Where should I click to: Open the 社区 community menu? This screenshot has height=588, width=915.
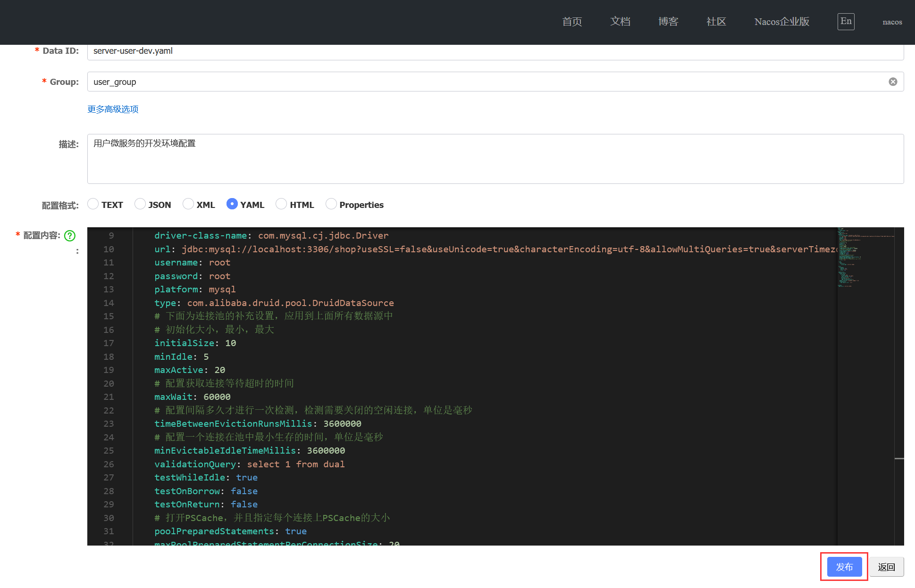point(716,22)
